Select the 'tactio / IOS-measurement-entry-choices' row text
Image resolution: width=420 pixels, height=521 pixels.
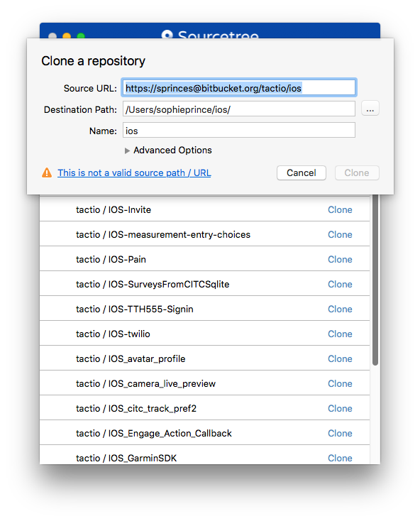[163, 234]
